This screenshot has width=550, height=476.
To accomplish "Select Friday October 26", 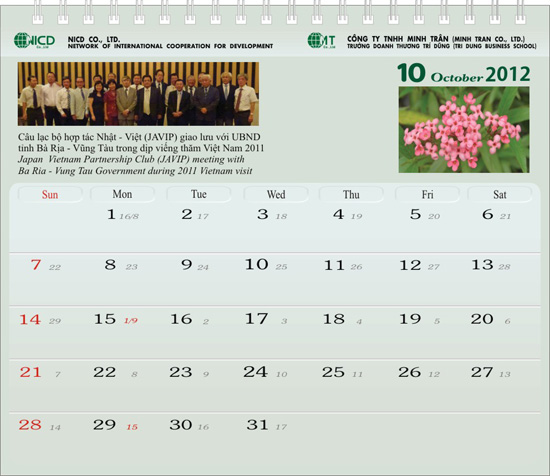I will point(410,372).
